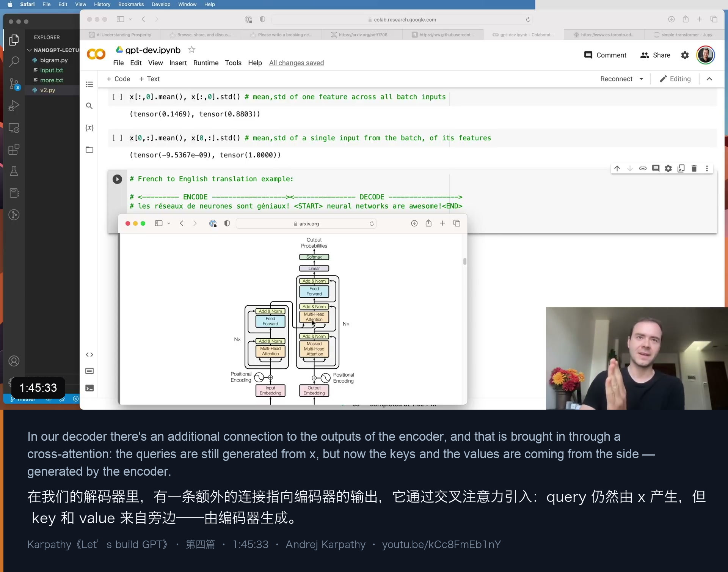The image size is (728, 572).
Task: Click the arxiv window vertical scrollbar
Action: click(464, 261)
